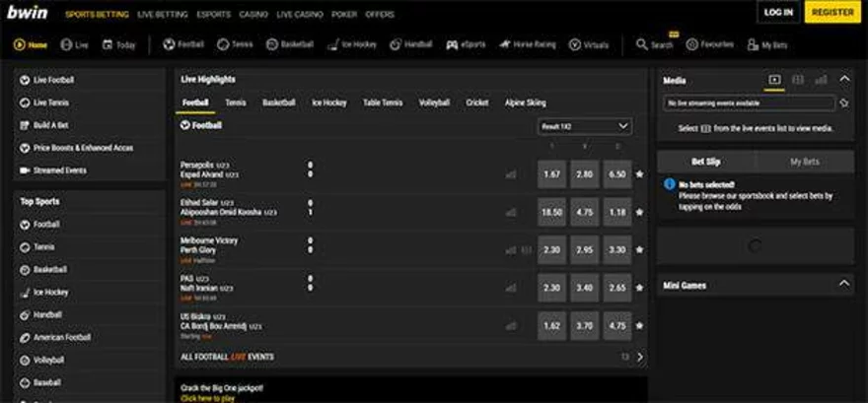Open Live Tennis quick link
Screen dimensions: 868x403
pos(90,102)
